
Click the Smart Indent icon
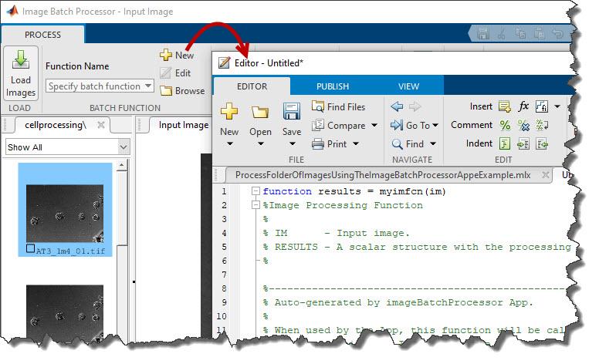(x=505, y=143)
